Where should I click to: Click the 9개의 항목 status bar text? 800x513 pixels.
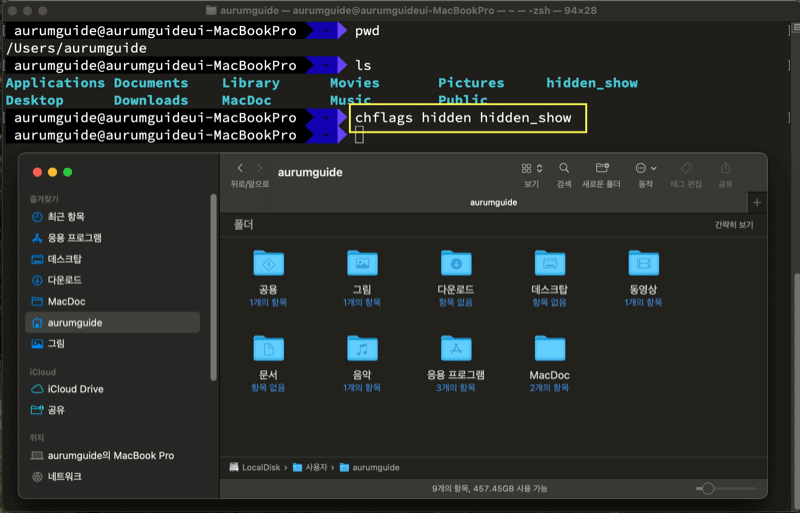pyautogui.click(x=489, y=488)
